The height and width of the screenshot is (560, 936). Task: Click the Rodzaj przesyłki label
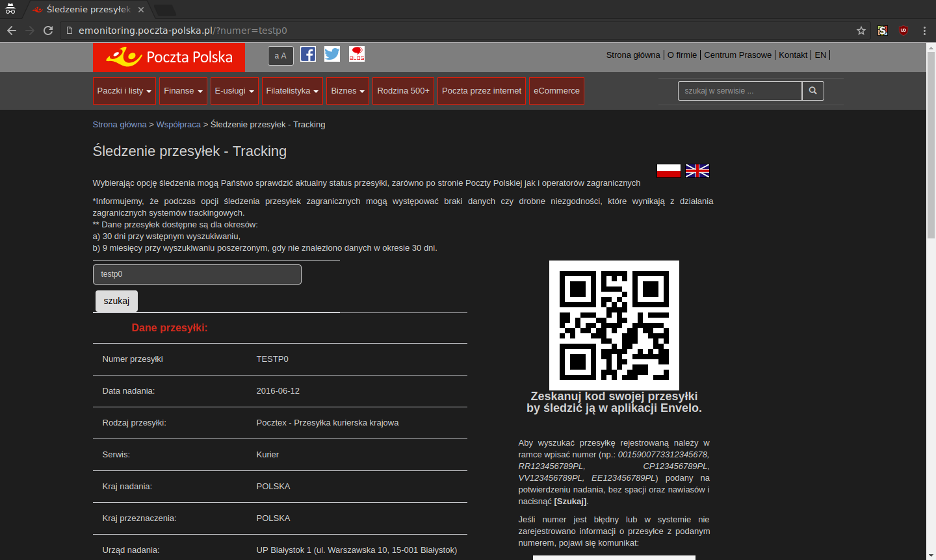[135, 423]
